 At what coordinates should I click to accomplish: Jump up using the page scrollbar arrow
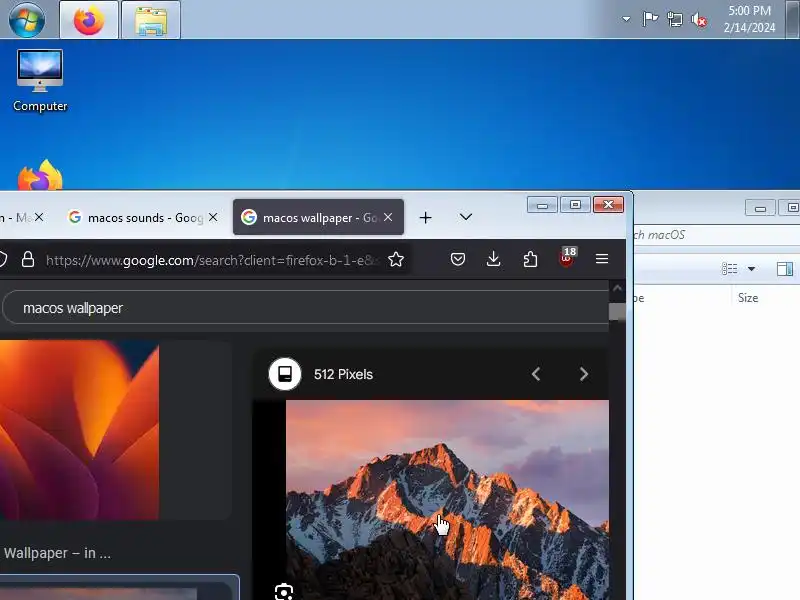pos(617,288)
